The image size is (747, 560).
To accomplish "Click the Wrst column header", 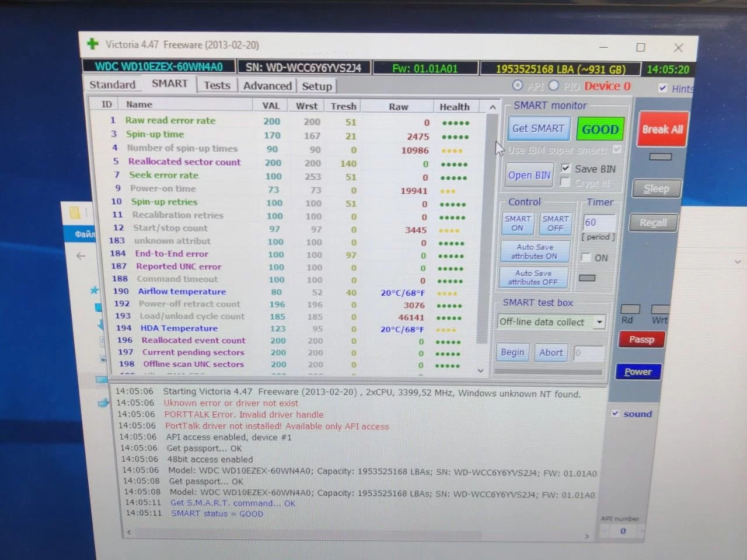I will [306, 106].
